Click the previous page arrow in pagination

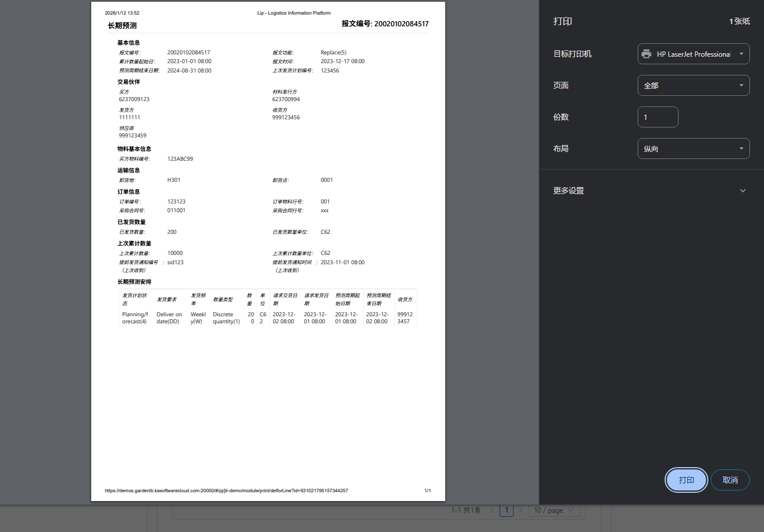492,510
